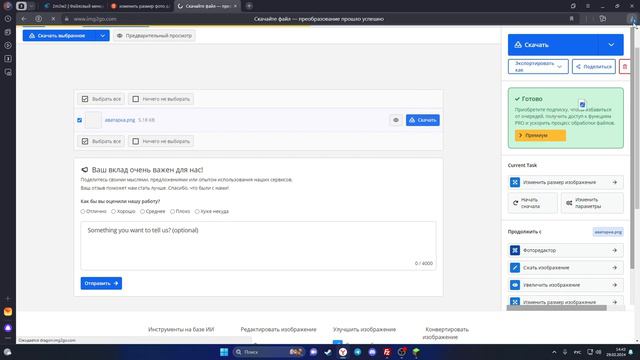Open Предварительный просмотр
The height and width of the screenshot is (360, 640).
154,36
